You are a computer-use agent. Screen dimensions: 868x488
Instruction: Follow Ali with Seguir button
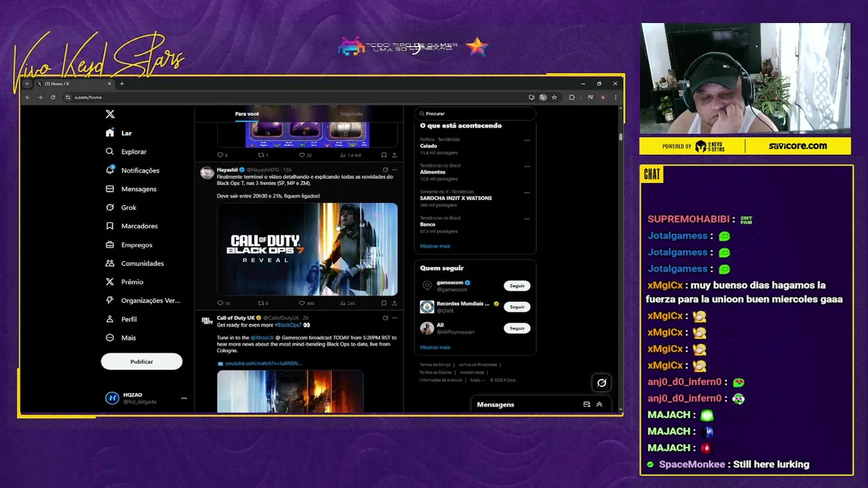click(517, 328)
